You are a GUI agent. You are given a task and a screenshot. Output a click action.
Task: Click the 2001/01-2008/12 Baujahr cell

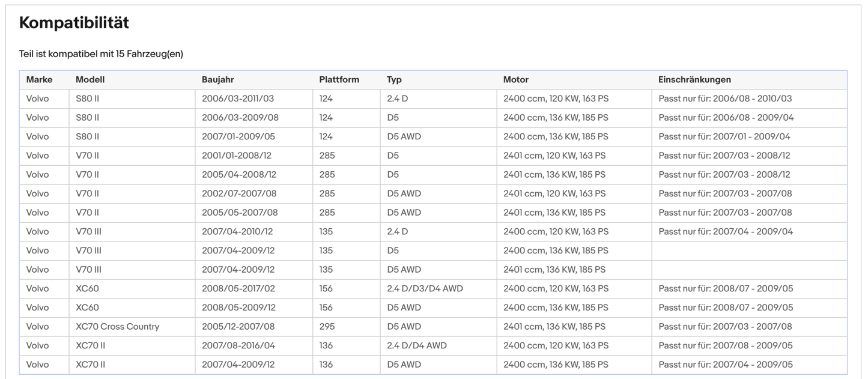(236, 156)
